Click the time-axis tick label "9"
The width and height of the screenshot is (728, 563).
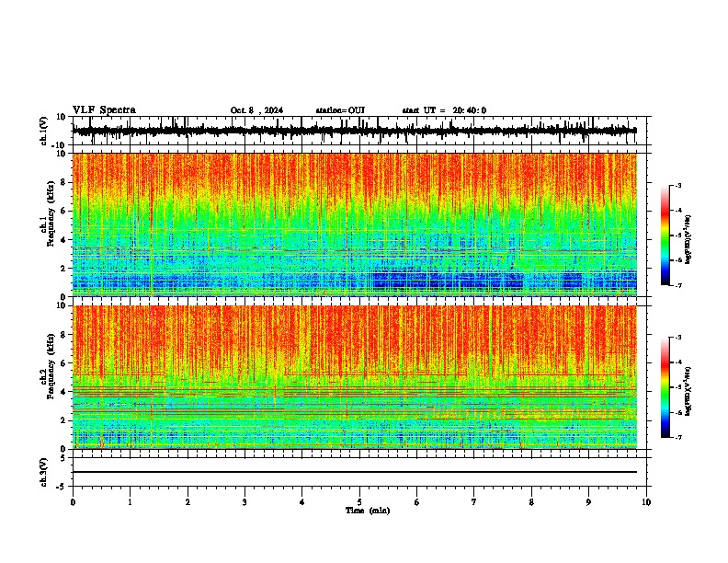pyautogui.click(x=588, y=502)
